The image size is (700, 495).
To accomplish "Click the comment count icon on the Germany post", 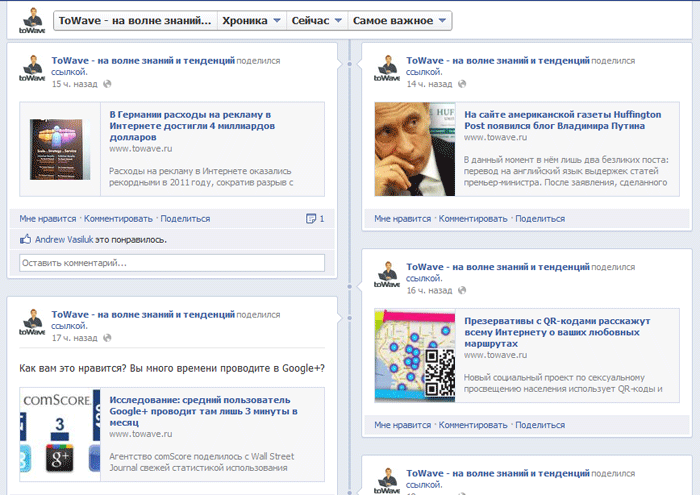I will (x=311, y=219).
